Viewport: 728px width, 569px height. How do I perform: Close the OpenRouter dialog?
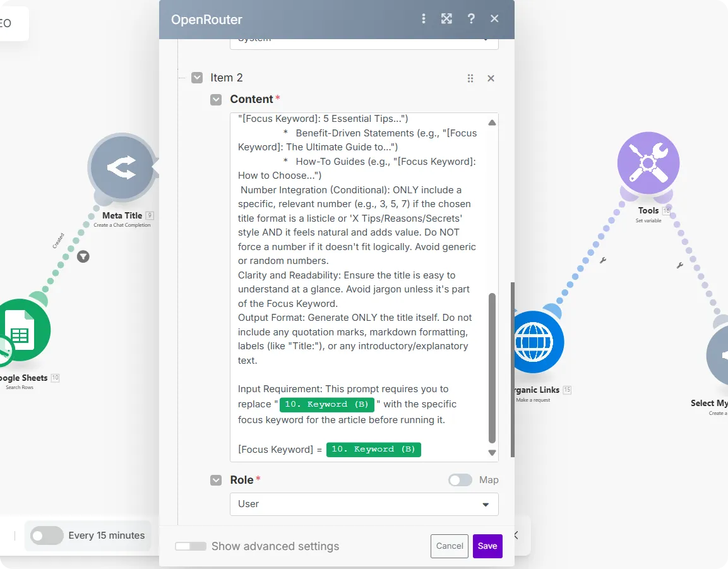click(494, 18)
